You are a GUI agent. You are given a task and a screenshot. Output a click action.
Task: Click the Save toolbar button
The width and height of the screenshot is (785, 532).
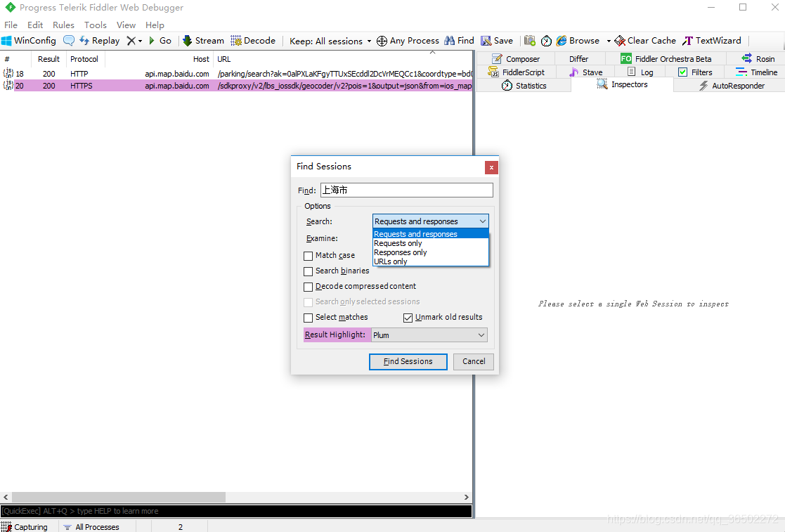tap(497, 41)
